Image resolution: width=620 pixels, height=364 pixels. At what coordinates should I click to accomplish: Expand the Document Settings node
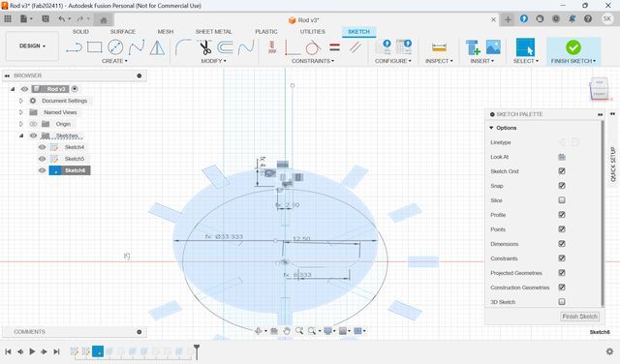(x=21, y=101)
